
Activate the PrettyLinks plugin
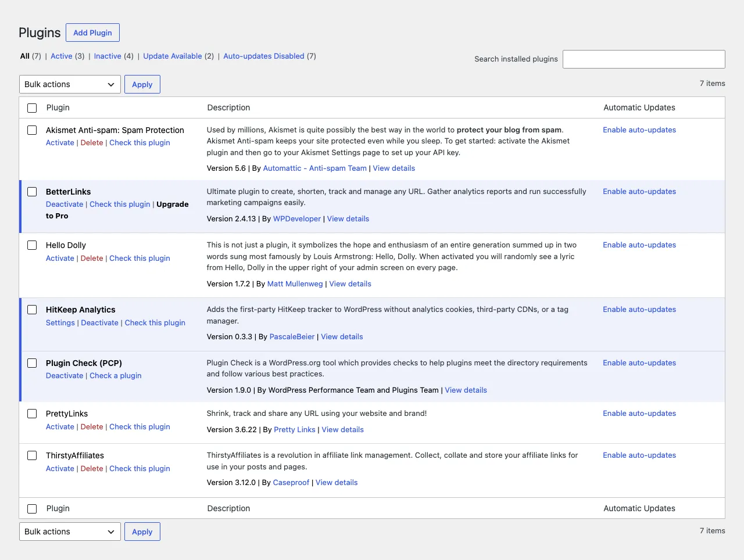pos(60,427)
